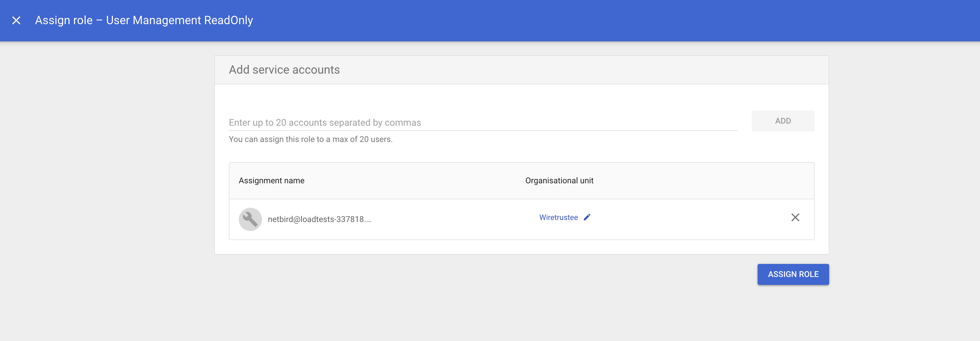Click the max of 20 users helper text
Viewport: 980px width, 341px height.
coord(310,140)
